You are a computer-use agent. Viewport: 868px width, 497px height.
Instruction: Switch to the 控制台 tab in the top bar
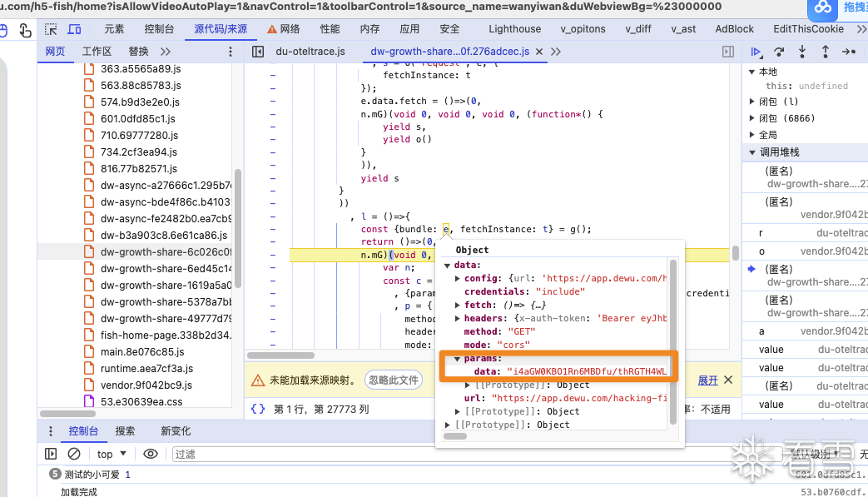tap(159, 29)
